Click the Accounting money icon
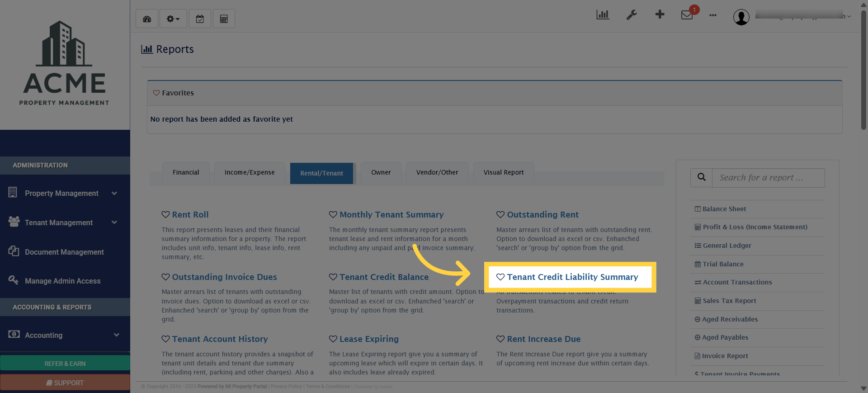The width and height of the screenshot is (868, 393). point(14,334)
